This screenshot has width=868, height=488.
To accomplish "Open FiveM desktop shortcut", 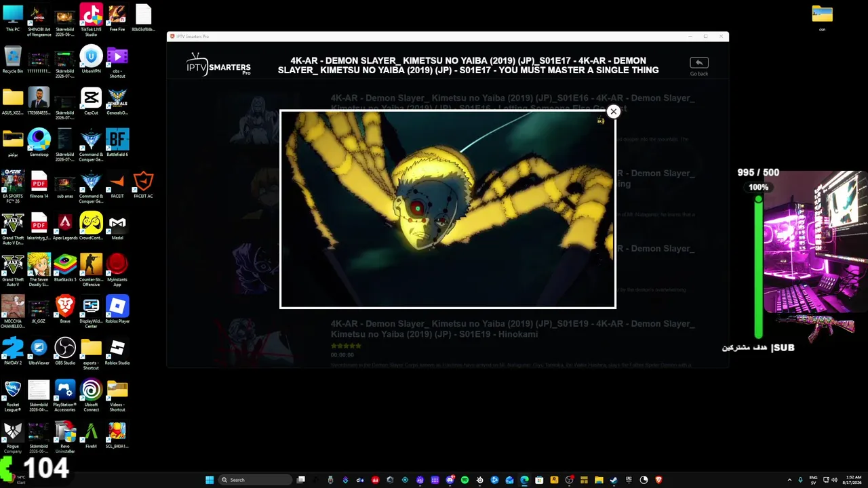I will (x=91, y=434).
